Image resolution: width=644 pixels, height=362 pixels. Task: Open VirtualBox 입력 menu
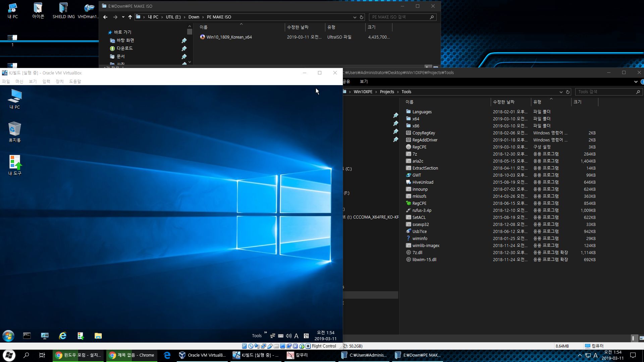click(46, 81)
